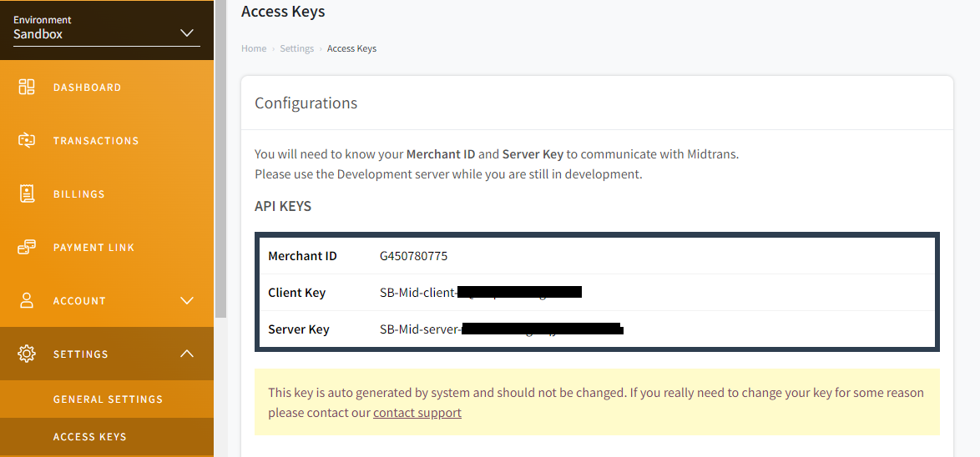
Task: Click the Payment Link cards icon
Action: pos(26,247)
